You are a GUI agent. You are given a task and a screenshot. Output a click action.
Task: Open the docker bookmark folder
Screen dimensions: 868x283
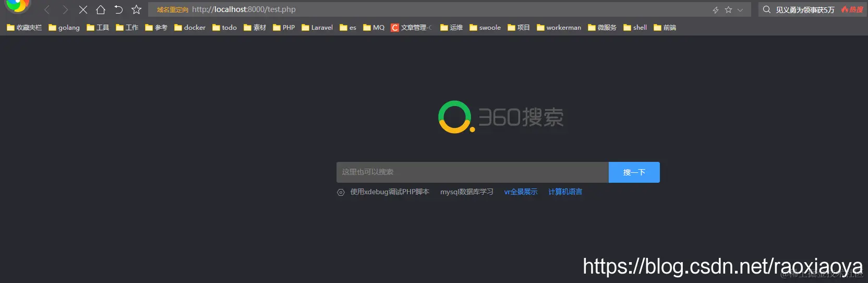[190, 27]
